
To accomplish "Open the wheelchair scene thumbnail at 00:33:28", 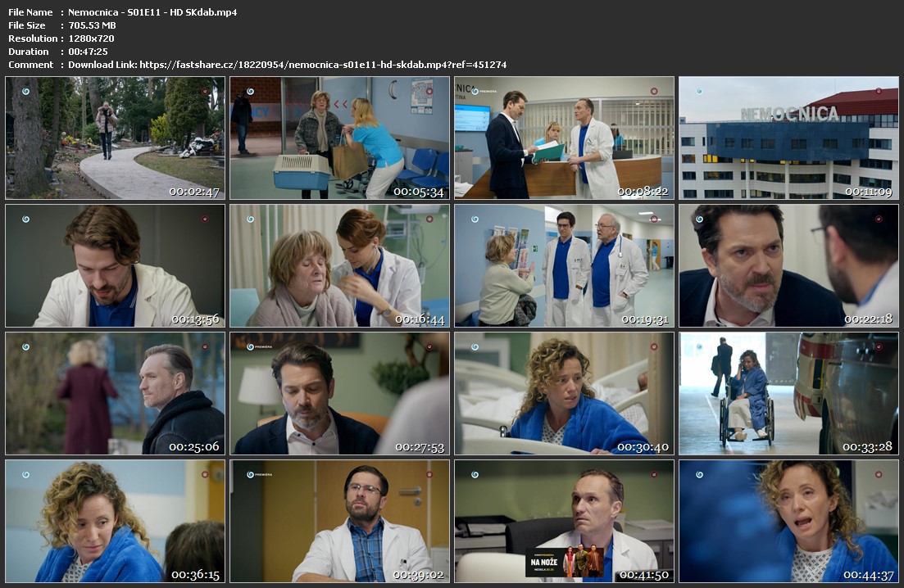I will [788, 393].
